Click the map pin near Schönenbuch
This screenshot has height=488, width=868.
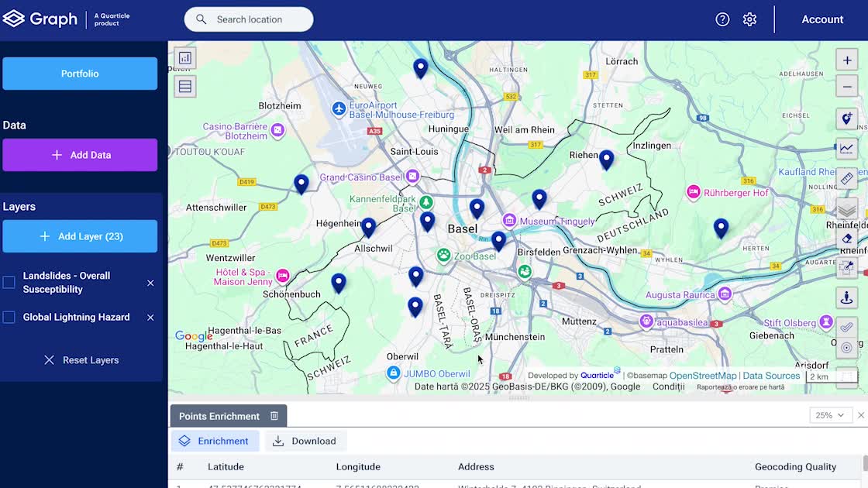(x=339, y=283)
